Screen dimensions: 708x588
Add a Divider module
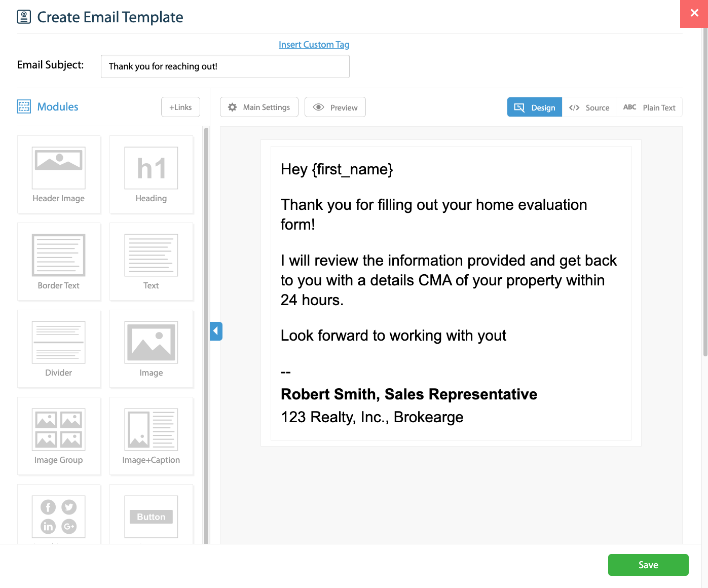pos(59,349)
